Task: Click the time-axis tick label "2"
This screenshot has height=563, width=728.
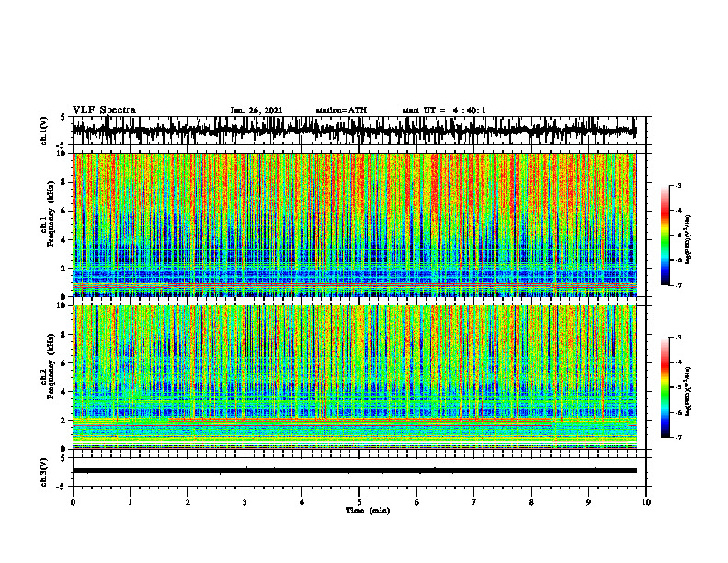Action: (x=188, y=502)
